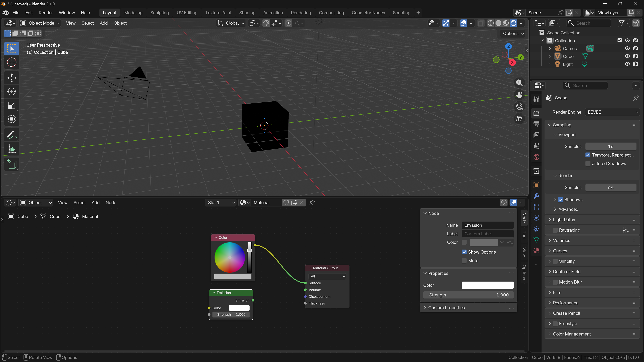Image resolution: width=644 pixels, height=362 pixels.
Task: Enable the Mute checkbox for node
Action: (x=464, y=261)
